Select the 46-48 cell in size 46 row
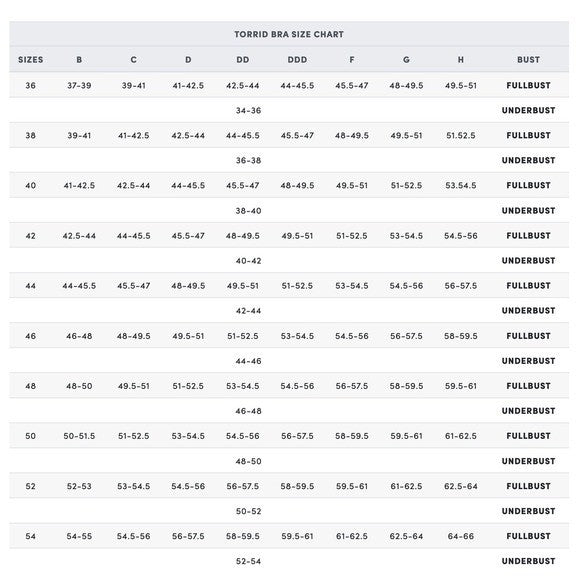The height and width of the screenshot is (580, 580). click(x=79, y=336)
